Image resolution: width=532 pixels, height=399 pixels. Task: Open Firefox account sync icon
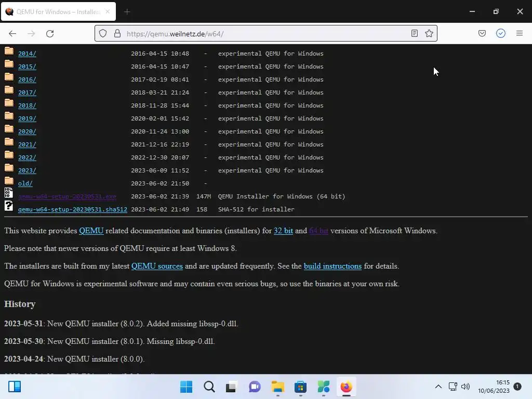point(501,33)
